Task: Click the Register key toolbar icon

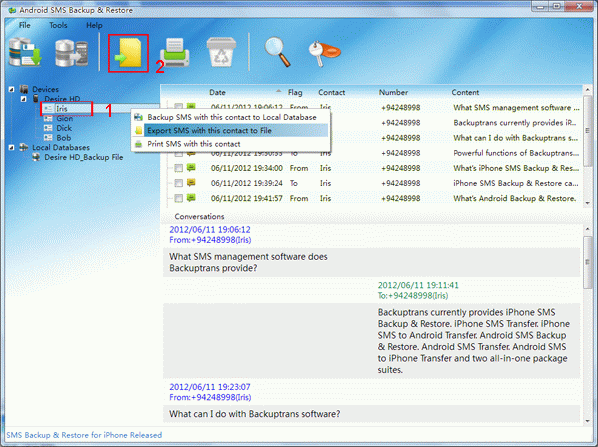Action: [324, 54]
